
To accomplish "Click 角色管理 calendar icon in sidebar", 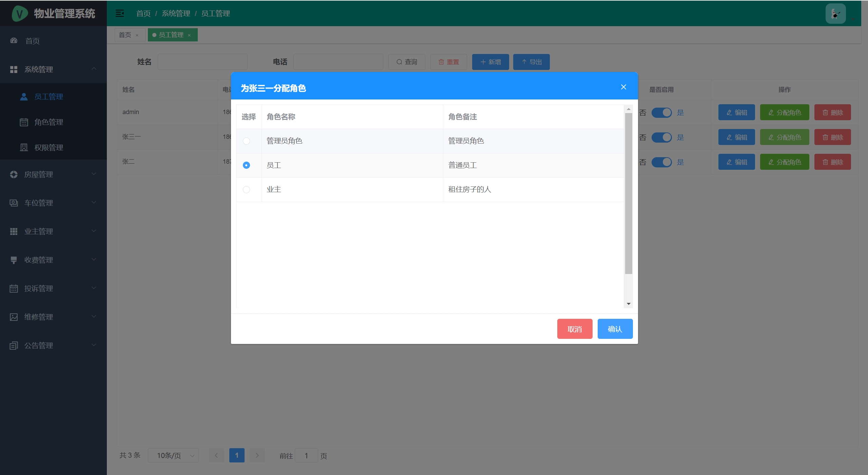I will point(24,122).
